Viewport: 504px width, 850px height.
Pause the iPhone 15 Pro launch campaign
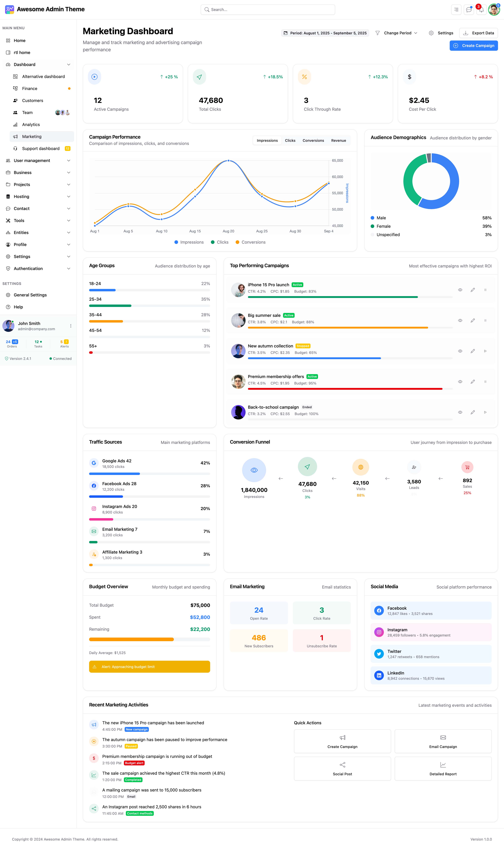click(485, 290)
